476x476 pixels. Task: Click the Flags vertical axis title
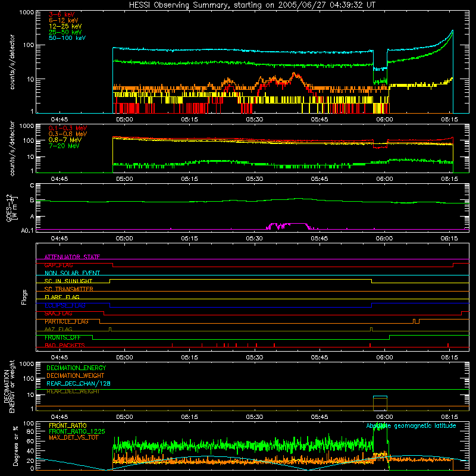(24, 297)
